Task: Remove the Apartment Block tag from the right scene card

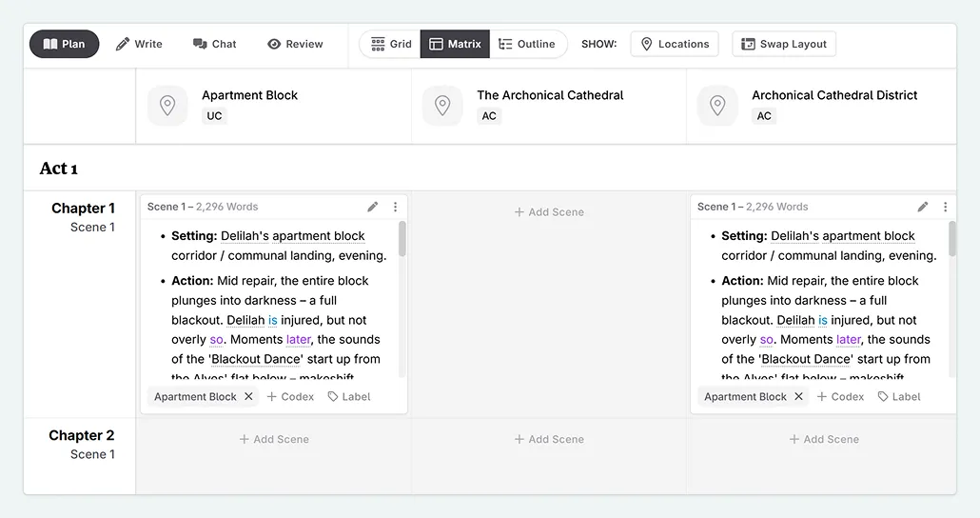Action: pos(799,397)
